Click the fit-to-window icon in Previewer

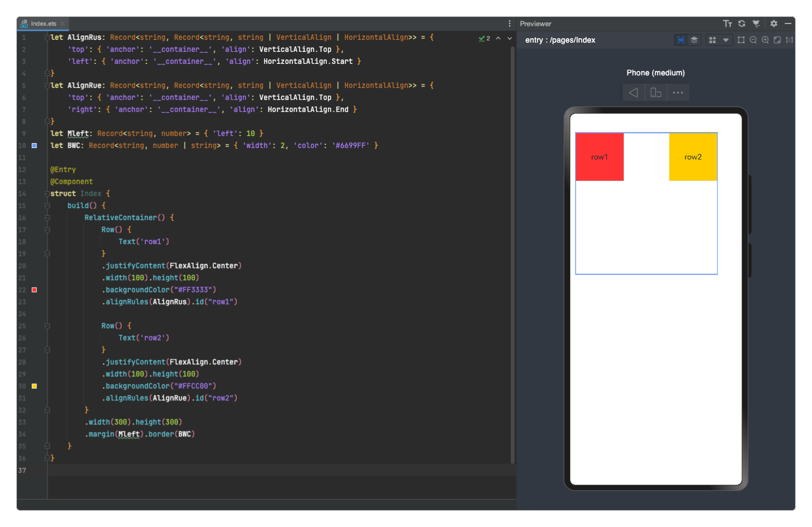coord(777,40)
